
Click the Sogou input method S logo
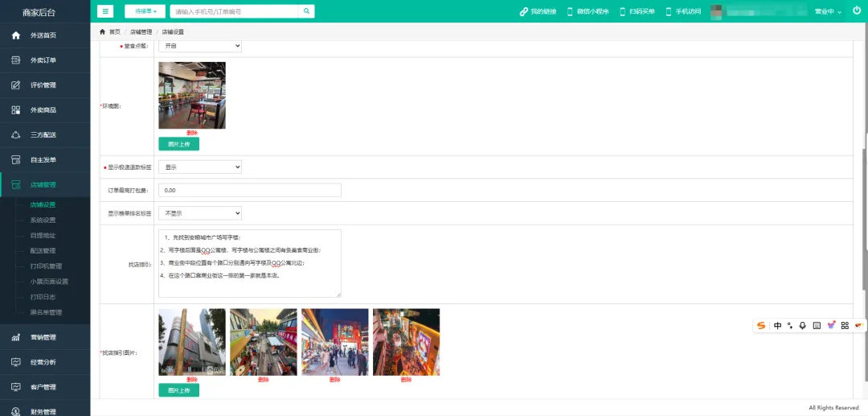tap(762, 326)
